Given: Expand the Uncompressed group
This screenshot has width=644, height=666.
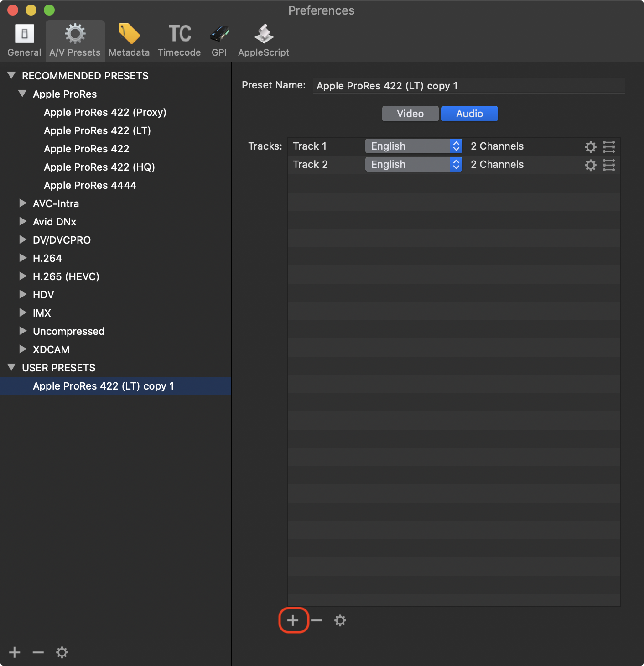Looking at the screenshot, I should [x=23, y=331].
